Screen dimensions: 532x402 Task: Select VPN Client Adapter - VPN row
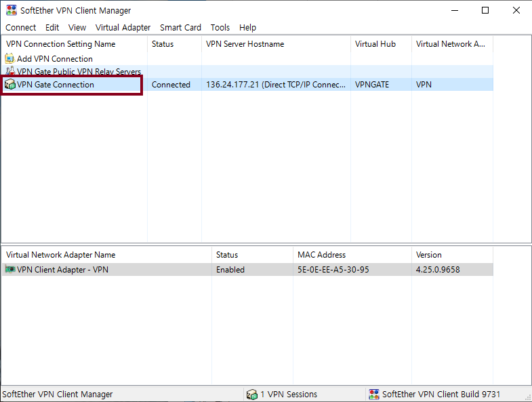[247, 270]
